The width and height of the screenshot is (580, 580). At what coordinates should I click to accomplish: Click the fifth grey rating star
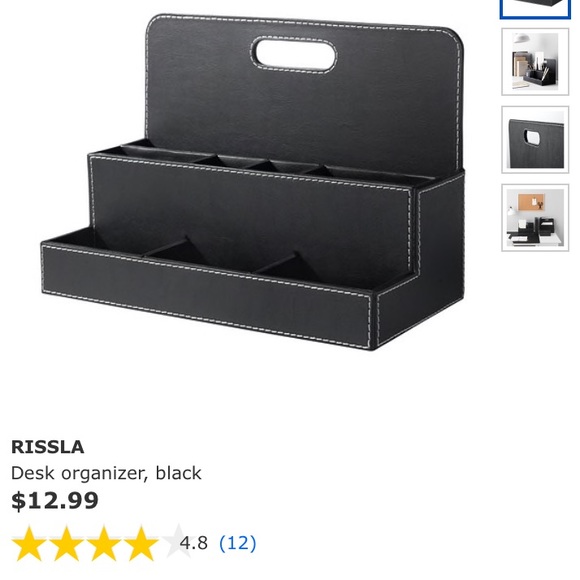click(179, 543)
